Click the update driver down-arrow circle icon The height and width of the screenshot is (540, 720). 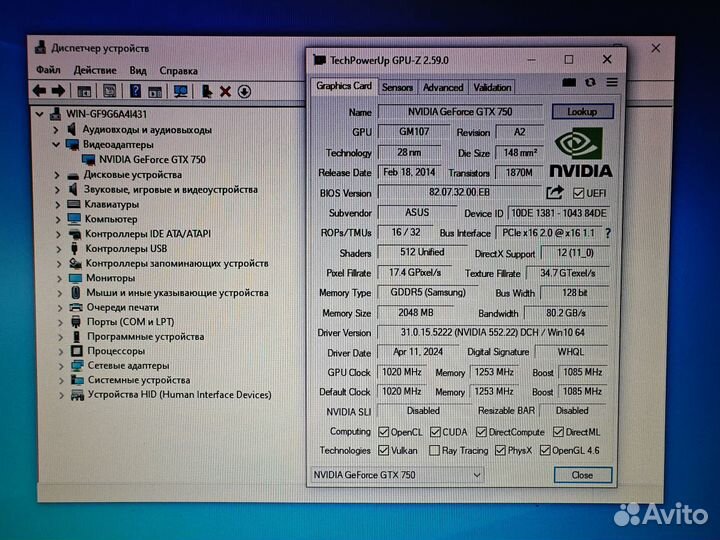(x=244, y=92)
